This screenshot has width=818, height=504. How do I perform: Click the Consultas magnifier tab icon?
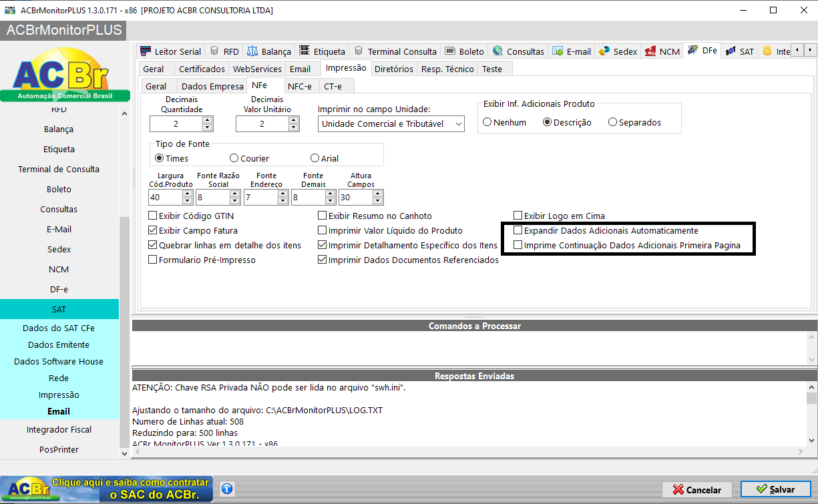[x=497, y=51]
